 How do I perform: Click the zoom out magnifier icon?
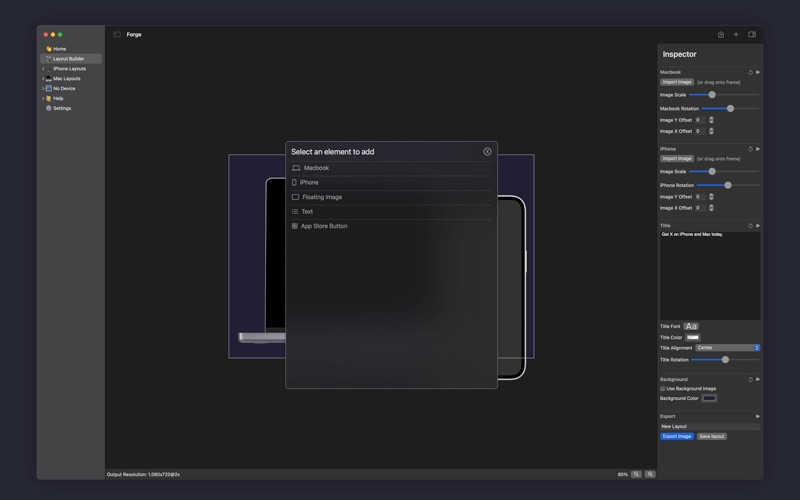(636, 474)
